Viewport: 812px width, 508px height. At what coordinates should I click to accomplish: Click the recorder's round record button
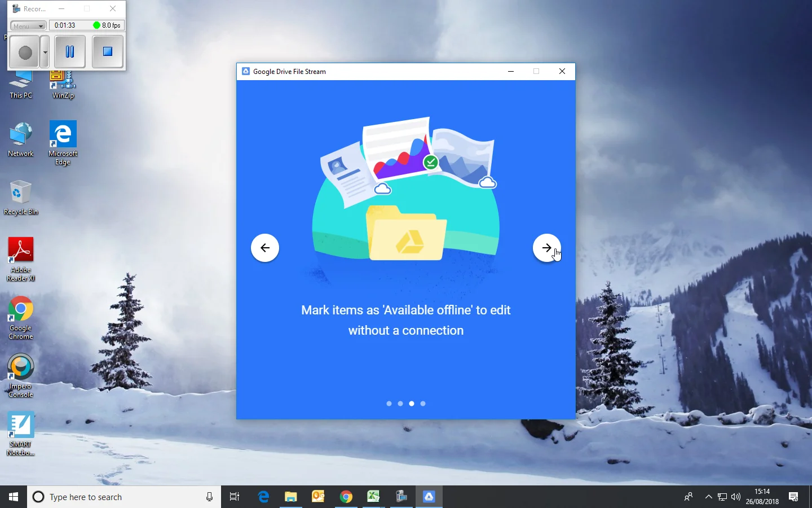tap(25, 52)
